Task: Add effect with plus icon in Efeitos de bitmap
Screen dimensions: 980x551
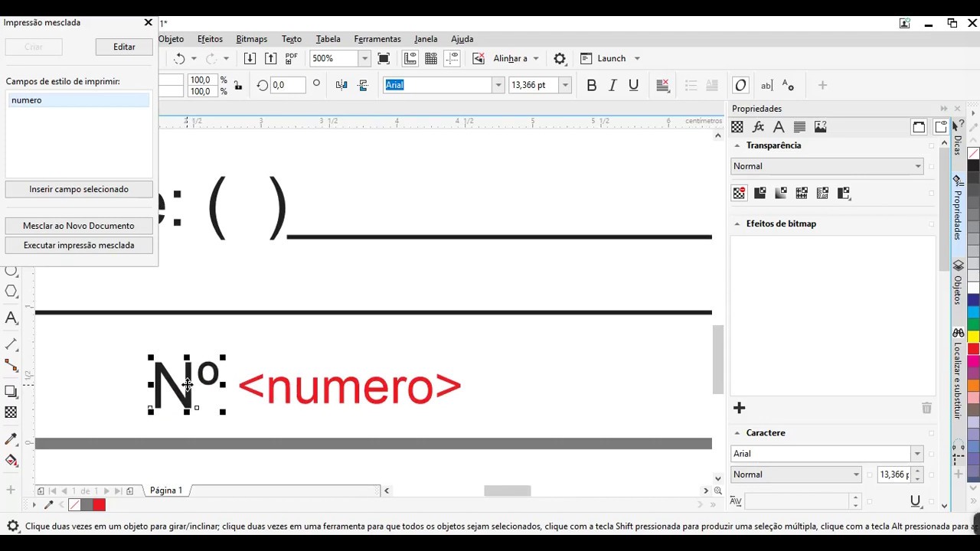Action: click(x=739, y=408)
